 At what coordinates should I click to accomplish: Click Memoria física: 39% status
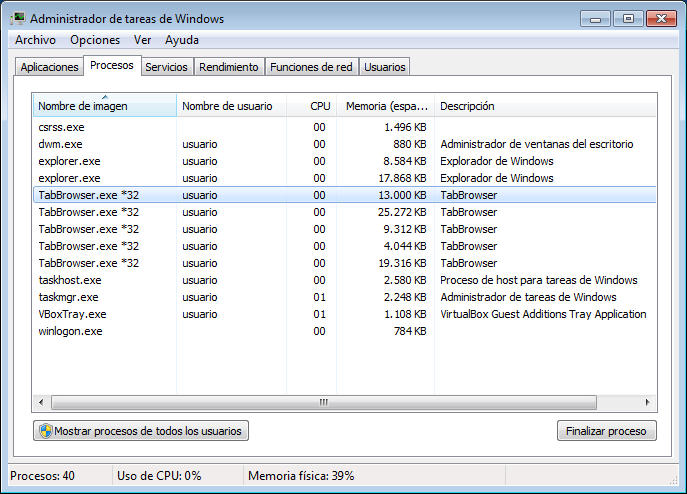point(301,476)
